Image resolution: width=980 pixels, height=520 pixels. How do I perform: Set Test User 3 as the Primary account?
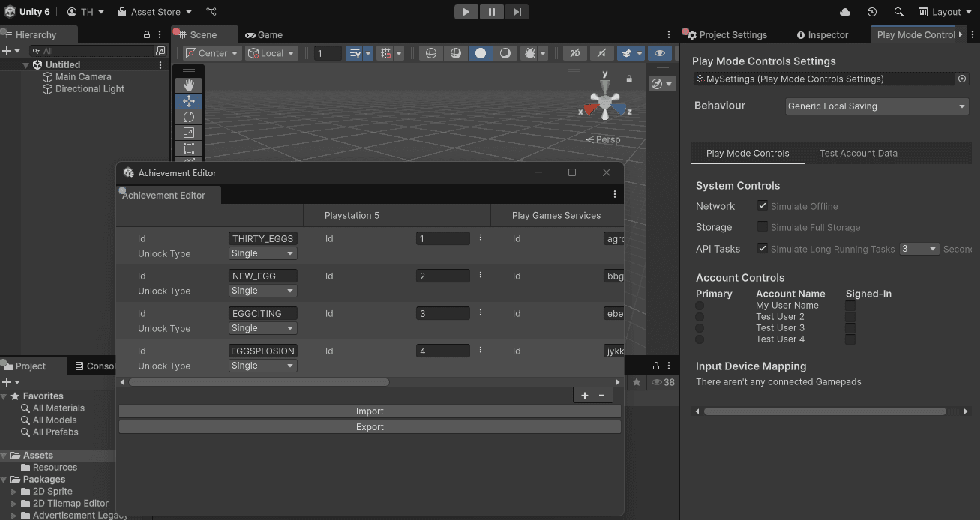pyautogui.click(x=700, y=327)
